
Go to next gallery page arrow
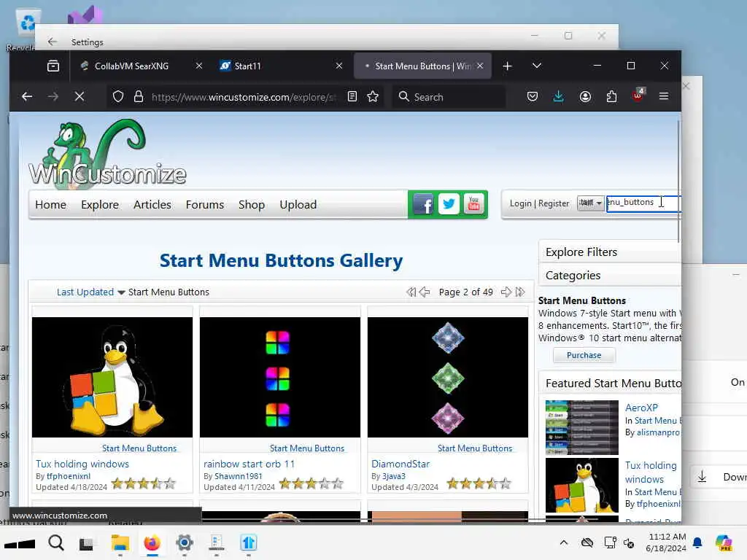[x=506, y=292]
